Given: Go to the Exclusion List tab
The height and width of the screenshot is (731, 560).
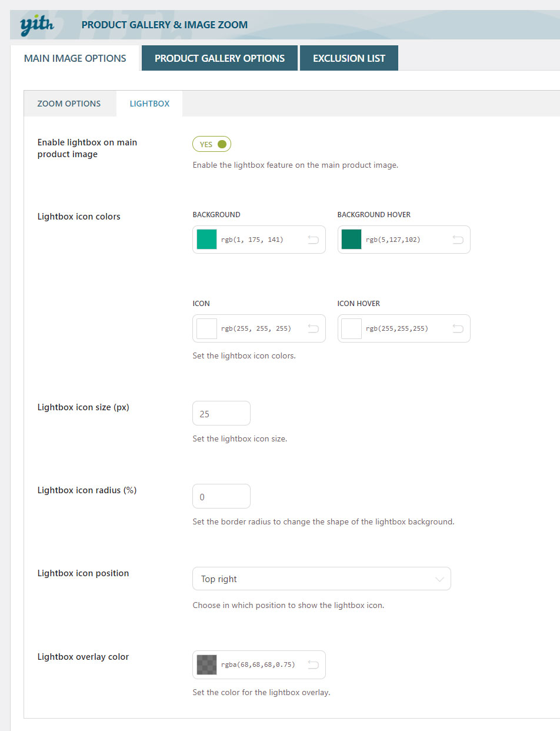Looking at the screenshot, I should 349,58.
